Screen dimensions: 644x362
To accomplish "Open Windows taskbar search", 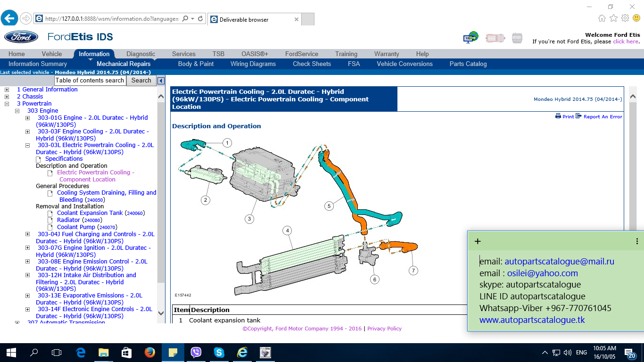I will tap(34, 353).
